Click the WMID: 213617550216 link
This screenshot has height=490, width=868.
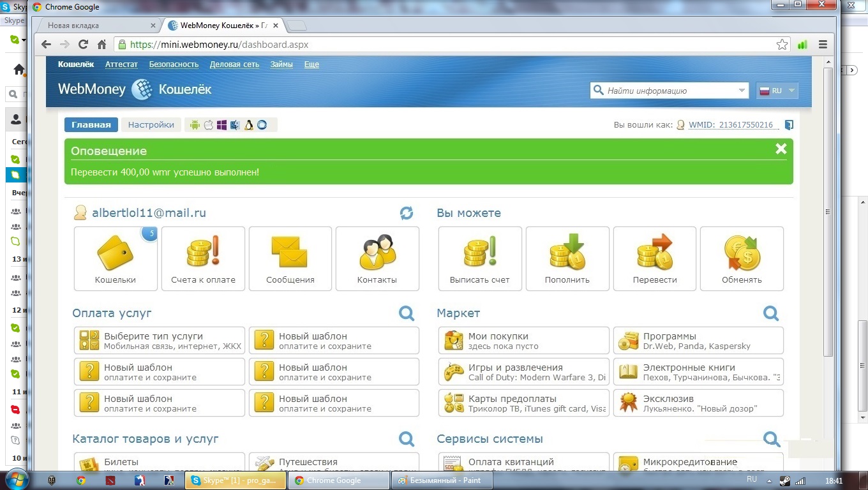point(734,125)
